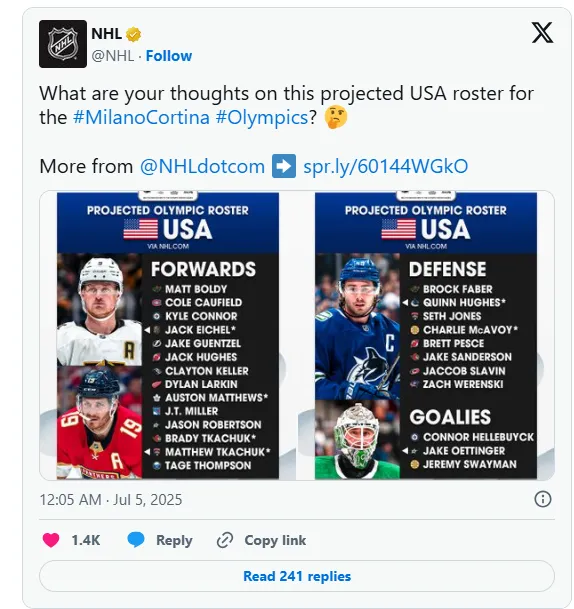574x609 pixels.
Task: Click the gold verified badge beside NHL
Action: point(134,34)
